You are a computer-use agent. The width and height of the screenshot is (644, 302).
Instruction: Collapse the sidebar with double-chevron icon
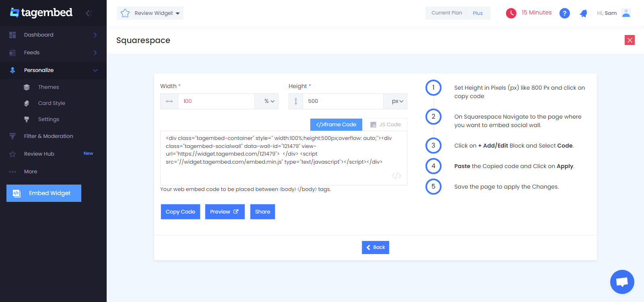pyautogui.click(x=89, y=13)
